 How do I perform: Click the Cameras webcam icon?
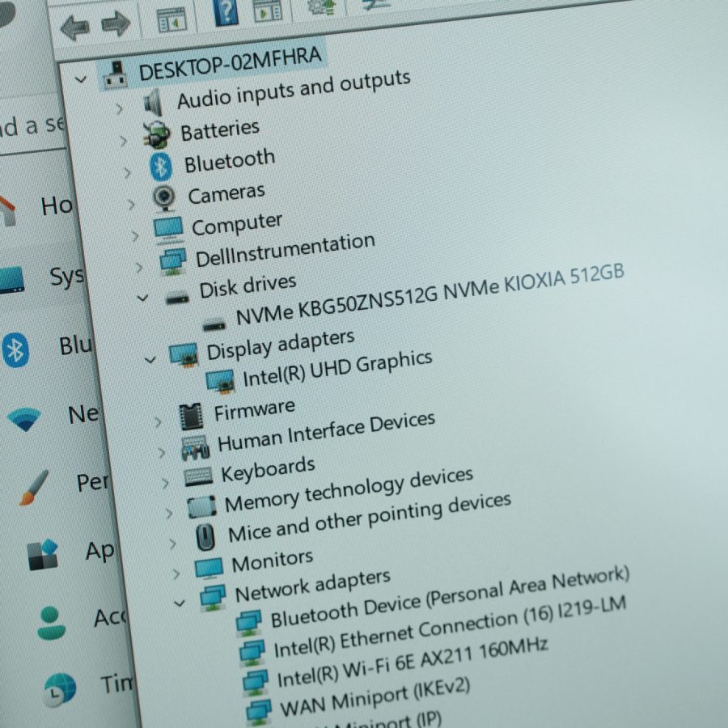click(x=164, y=198)
